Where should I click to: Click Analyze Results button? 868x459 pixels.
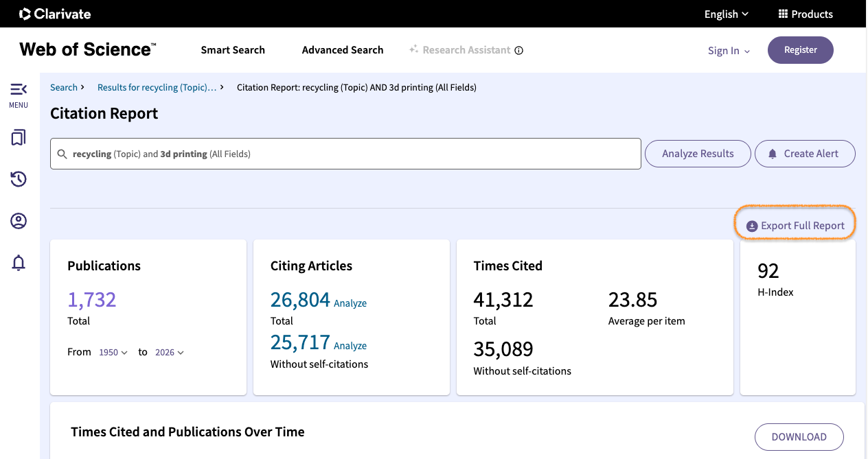(x=698, y=154)
